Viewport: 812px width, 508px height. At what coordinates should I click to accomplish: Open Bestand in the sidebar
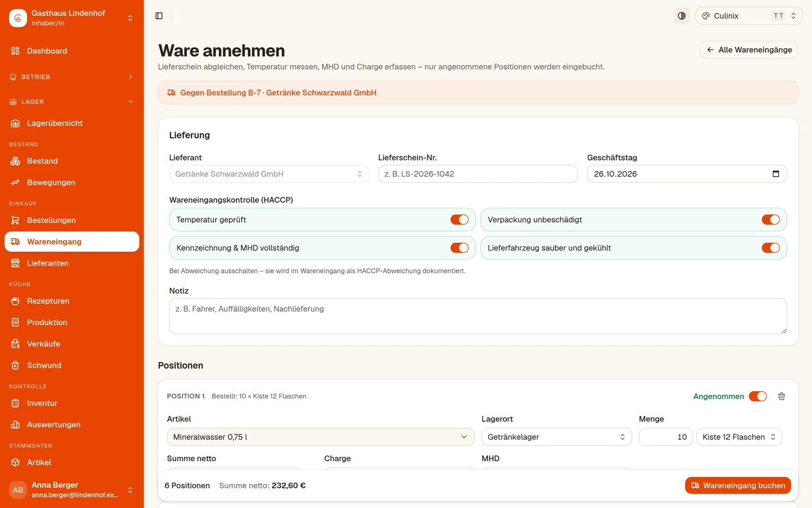coord(72,161)
